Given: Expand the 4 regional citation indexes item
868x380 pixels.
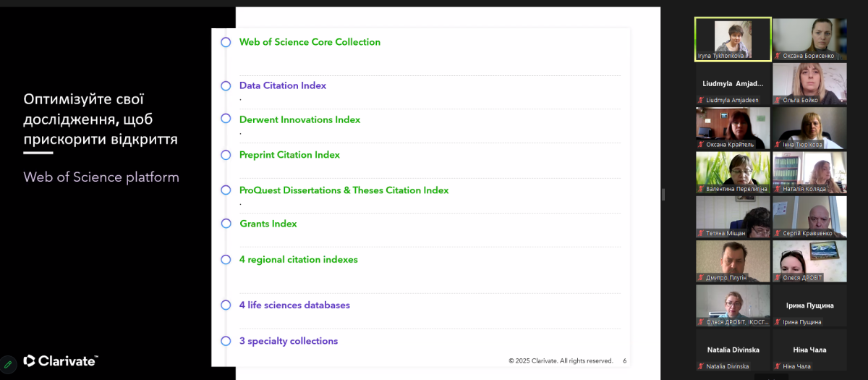Looking at the screenshot, I should point(298,259).
